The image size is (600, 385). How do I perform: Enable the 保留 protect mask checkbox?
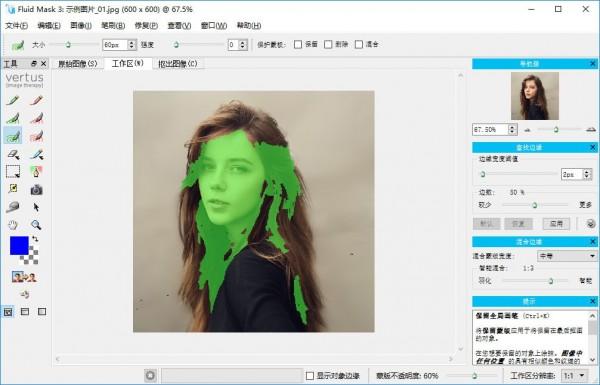point(298,45)
